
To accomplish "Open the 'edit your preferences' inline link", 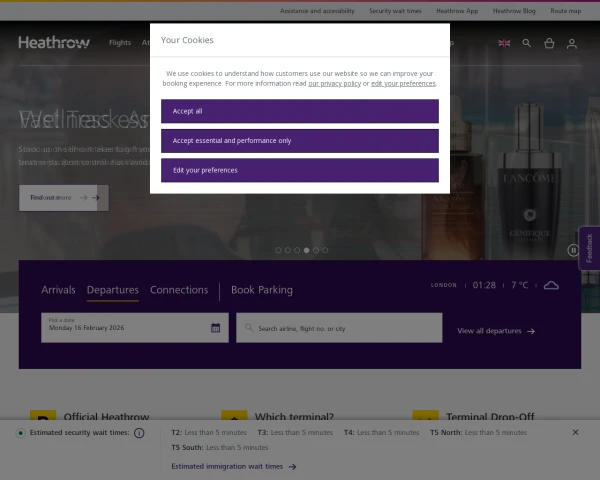I will point(403,83).
